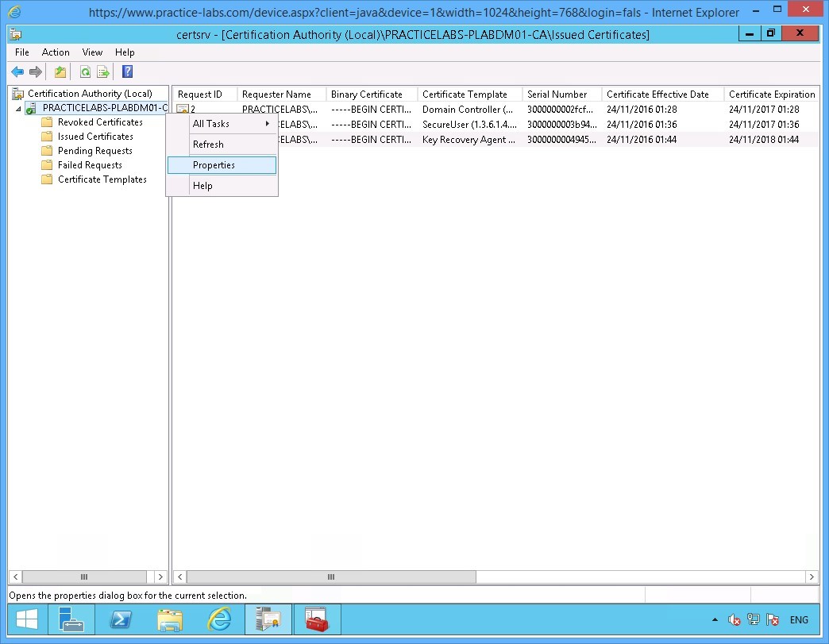Open the certsrv console taskbar icon
The height and width of the screenshot is (644, 829).
268,619
